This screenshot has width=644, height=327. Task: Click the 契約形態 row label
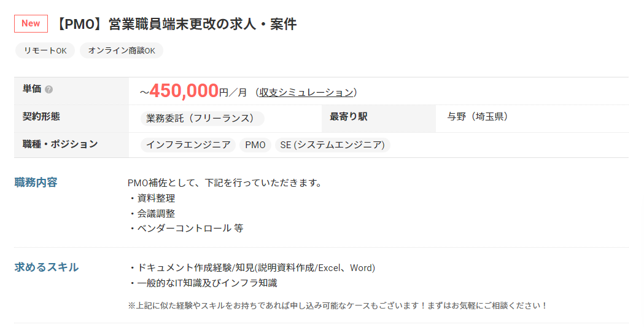pos(41,116)
